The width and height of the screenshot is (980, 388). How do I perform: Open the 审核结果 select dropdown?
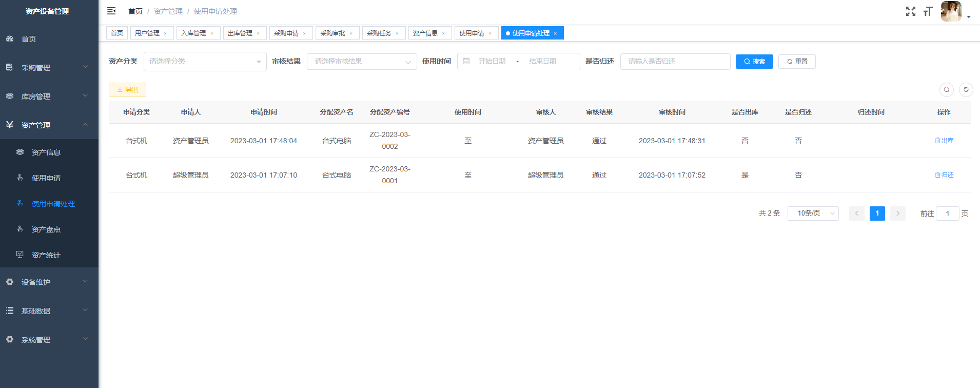pyautogui.click(x=362, y=62)
